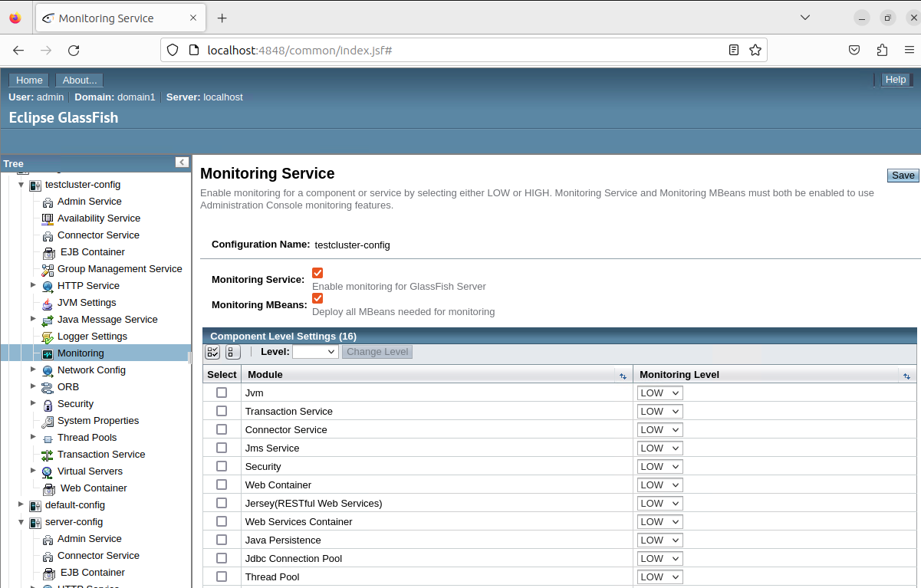This screenshot has height=588, width=921.
Task: Click the System Properties icon
Action: click(x=48, y=421)
